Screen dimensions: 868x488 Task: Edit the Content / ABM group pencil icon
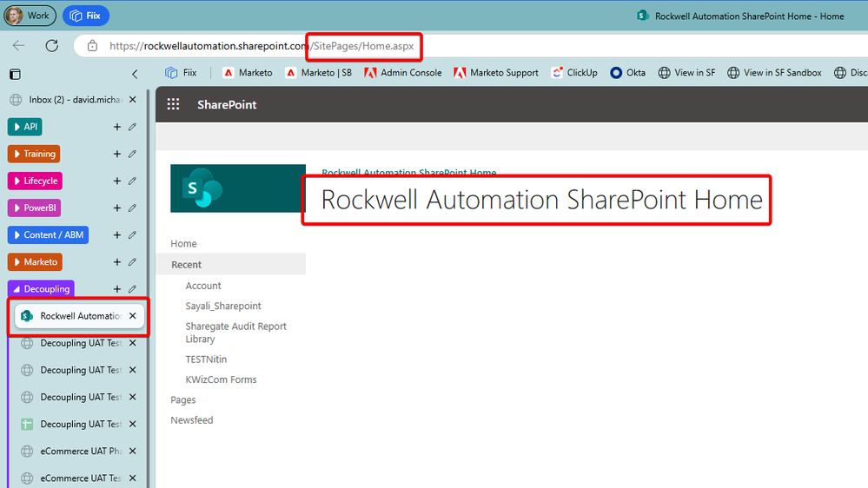(x=132, y=235)
